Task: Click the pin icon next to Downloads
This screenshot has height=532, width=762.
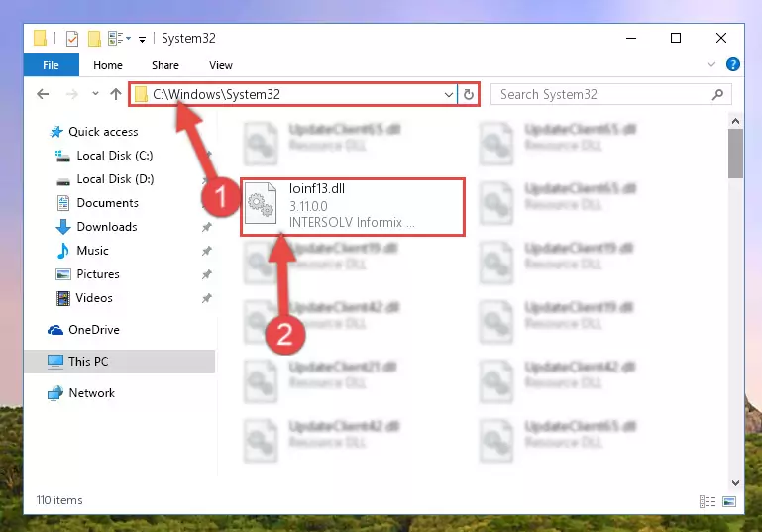Action: pos(207,227)
